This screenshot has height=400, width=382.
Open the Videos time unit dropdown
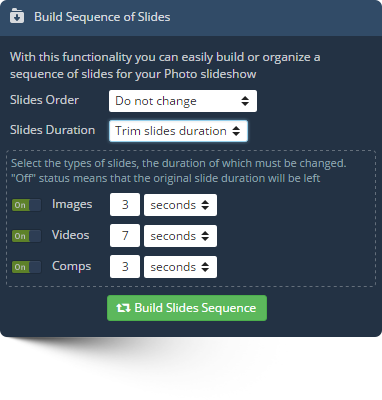pyautogui.click(x=180, y=236)
